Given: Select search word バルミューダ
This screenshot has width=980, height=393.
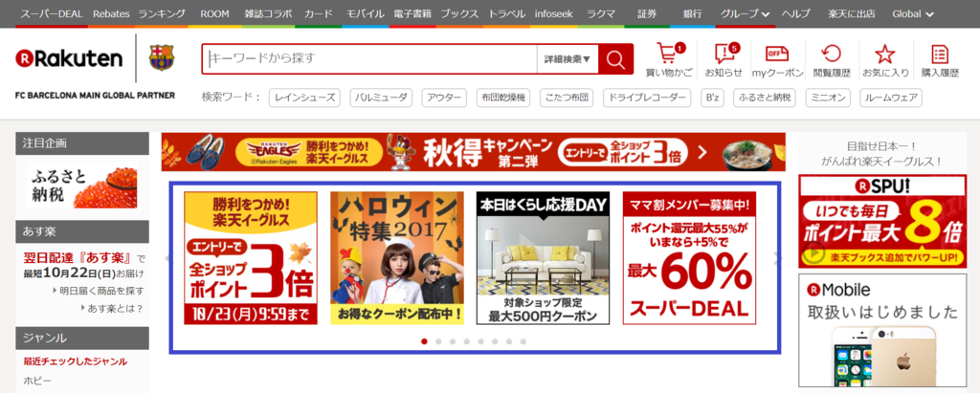Looking at the screenshot, I should click(381, 98).
